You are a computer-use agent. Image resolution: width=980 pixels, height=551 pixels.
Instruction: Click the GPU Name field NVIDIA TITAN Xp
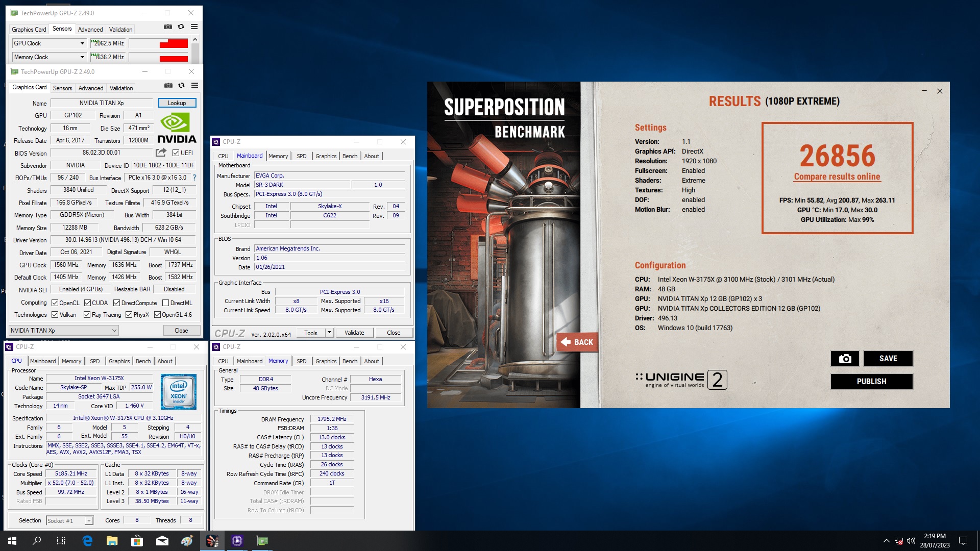coord(101,103)
